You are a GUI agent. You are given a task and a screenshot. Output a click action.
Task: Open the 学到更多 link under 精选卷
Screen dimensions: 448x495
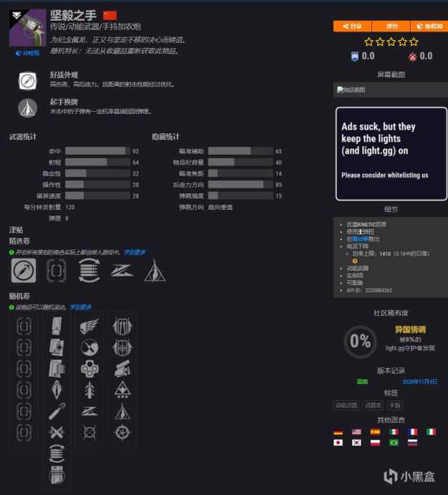click(x=135, y=252)
